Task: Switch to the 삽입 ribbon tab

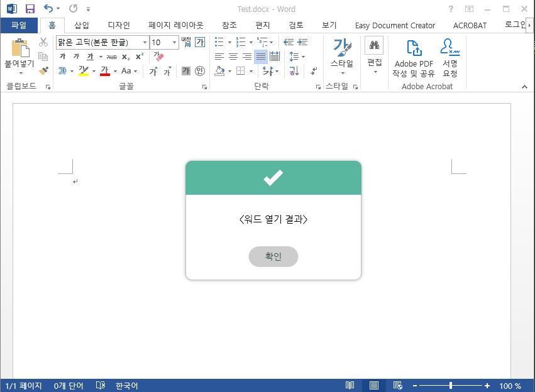Action: coord(82,25)
